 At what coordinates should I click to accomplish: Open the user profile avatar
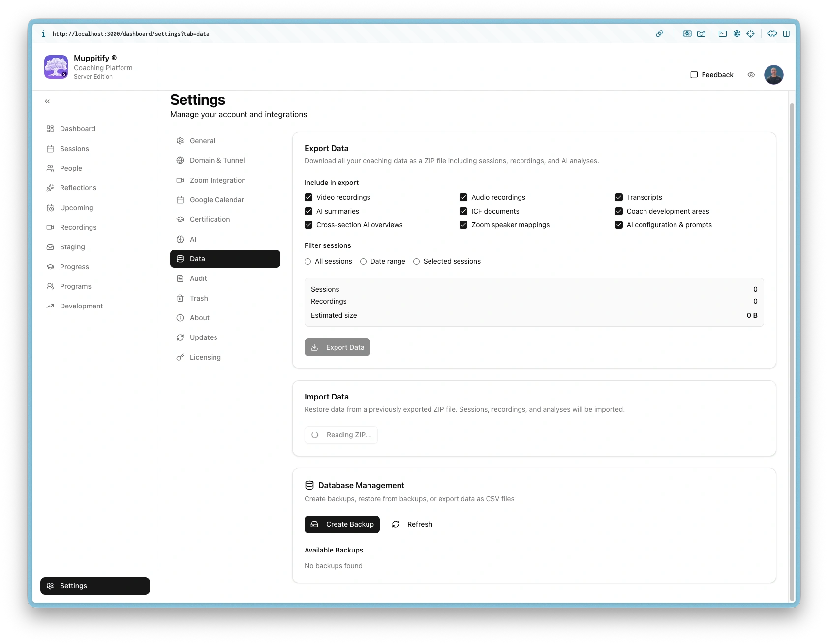[x=773, y=75]
